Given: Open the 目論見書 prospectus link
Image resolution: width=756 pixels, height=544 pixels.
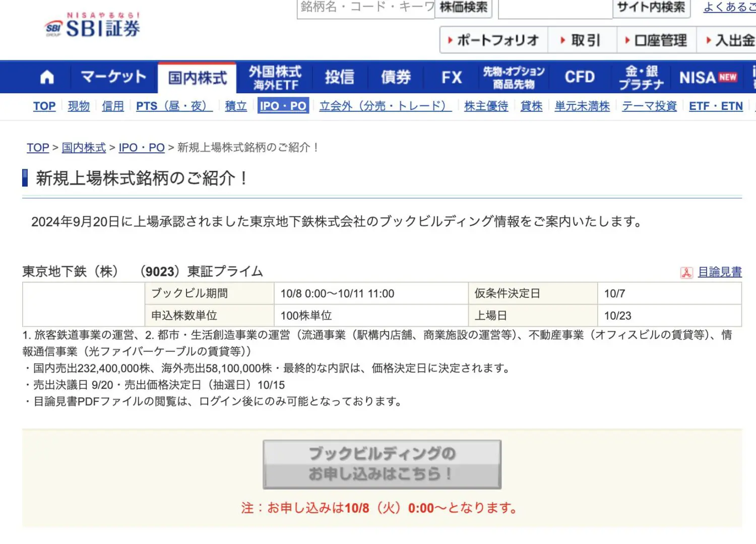Looking at the screenshot, I should [x=719, y=272].
